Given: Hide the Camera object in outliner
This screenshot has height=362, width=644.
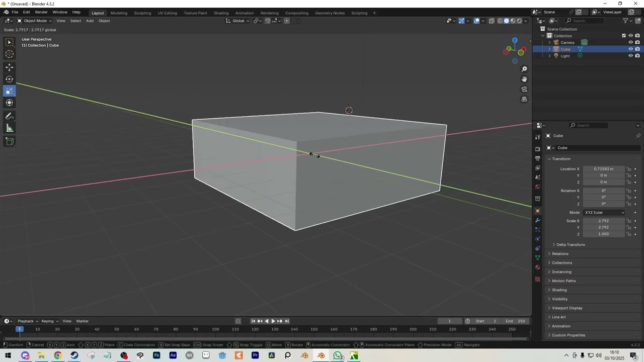Looking at the screenshot, I should [x=630, y=42].
